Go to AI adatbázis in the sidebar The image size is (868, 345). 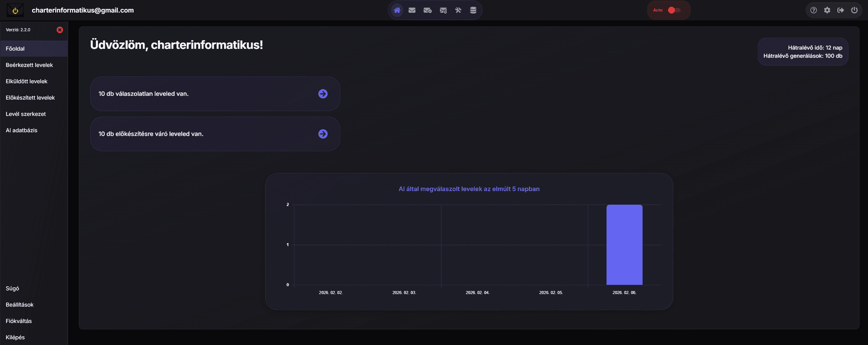pos(22,130)
